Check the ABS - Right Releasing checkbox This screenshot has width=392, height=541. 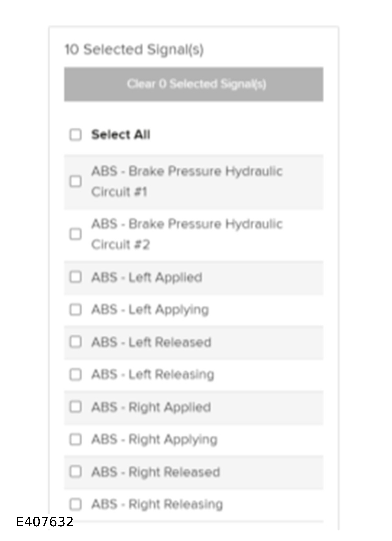coord(75,504)
